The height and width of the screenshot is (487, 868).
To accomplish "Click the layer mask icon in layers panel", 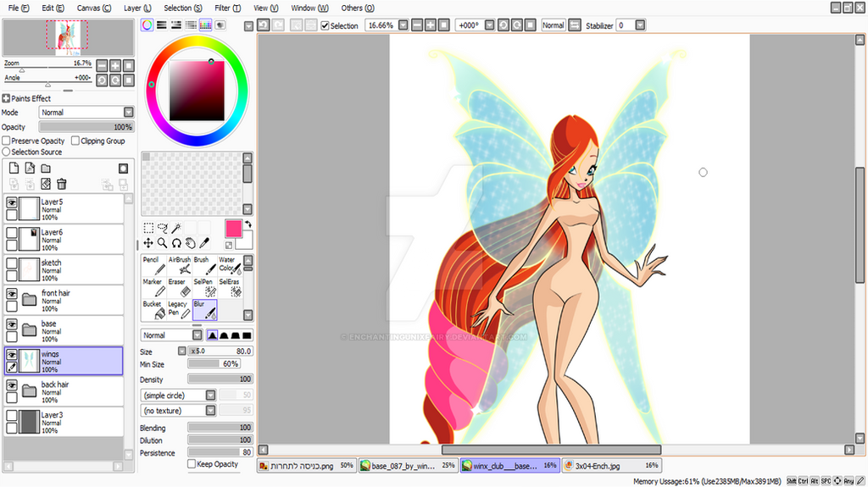I will [x=124, y=169].
